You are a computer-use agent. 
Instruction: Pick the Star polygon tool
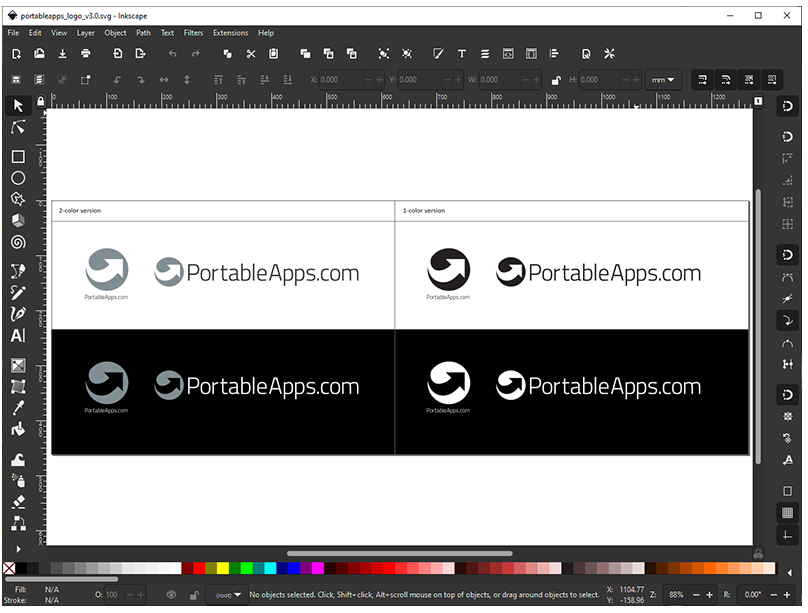click(x=18, y=199)
